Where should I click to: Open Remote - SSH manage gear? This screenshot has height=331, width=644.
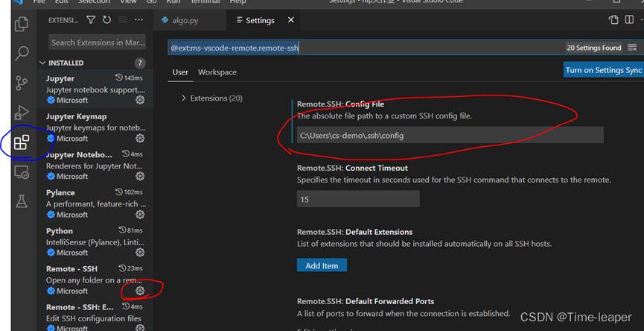[140, 291]
